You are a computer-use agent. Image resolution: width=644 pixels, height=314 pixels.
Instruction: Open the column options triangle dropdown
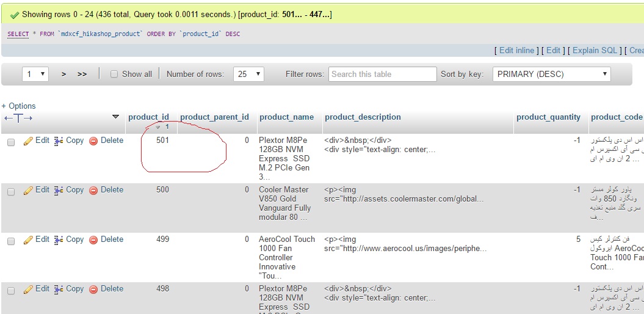click(116, 117)
